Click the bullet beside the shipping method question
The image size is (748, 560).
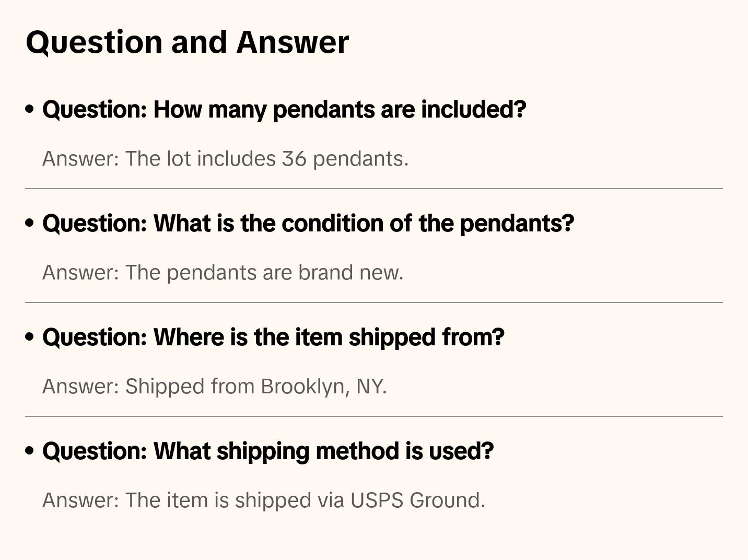pos(30,451)
